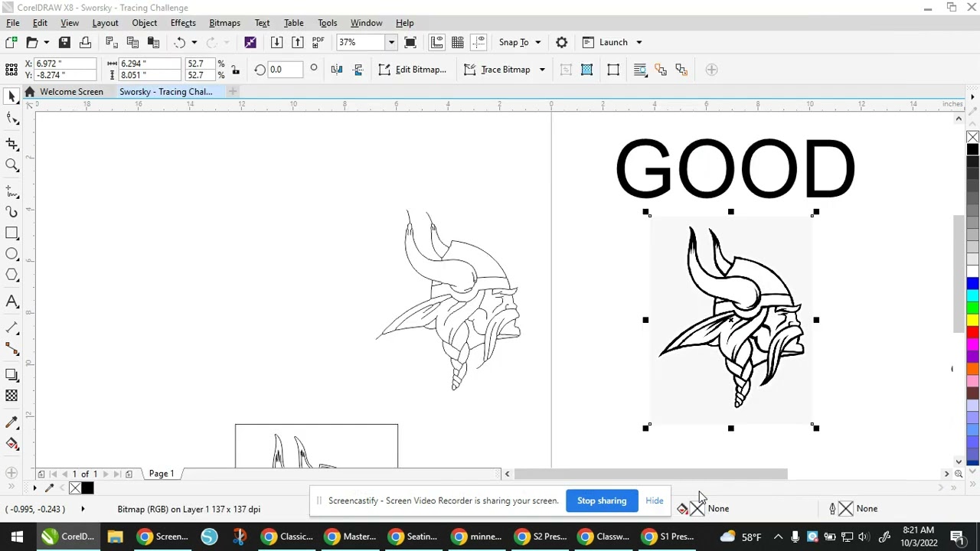The width and height of the screenshot is (980, 551).
Task: Open the Windows Start menu
Action: tap(17, 536)
